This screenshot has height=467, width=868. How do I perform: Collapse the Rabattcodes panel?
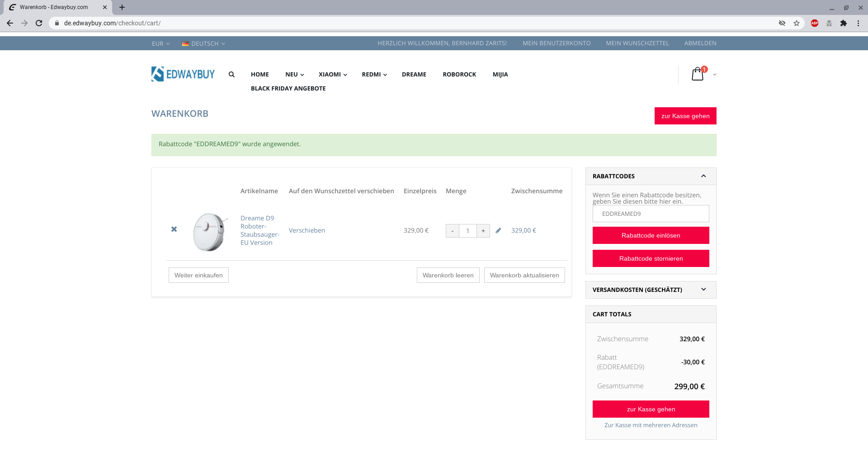[x=703, y=176]
